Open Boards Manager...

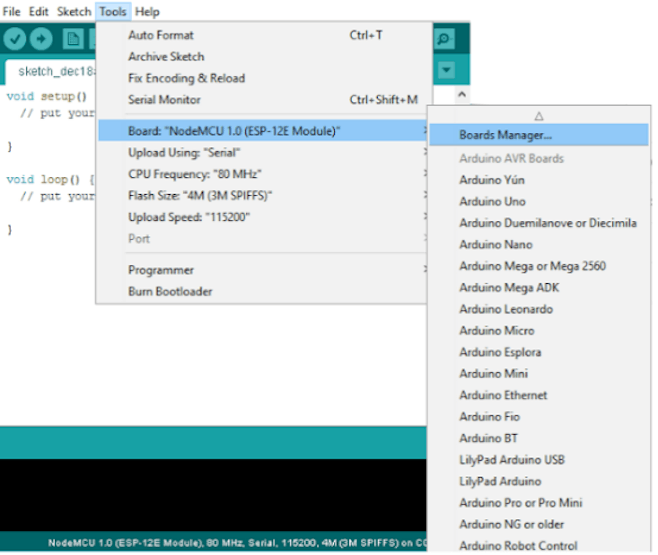539,135
